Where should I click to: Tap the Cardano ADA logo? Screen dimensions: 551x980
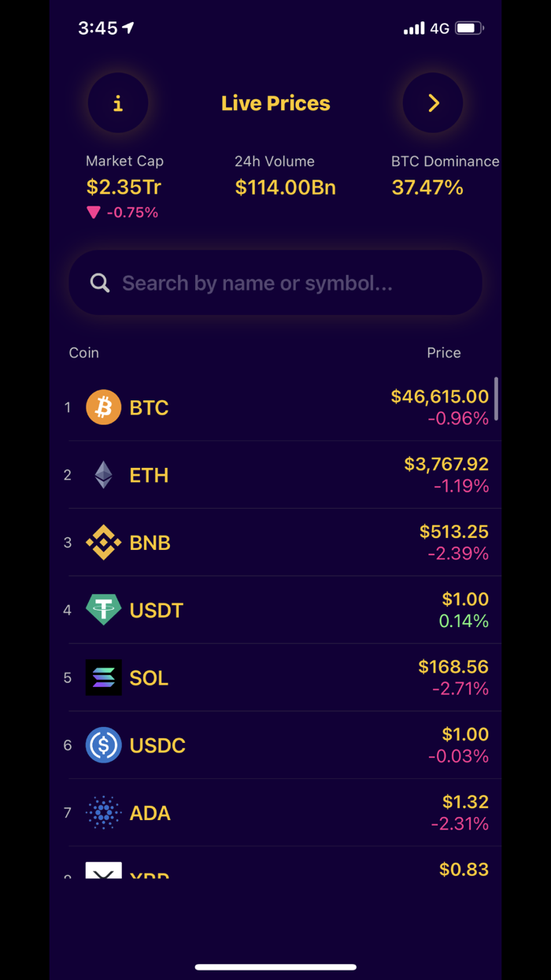pyautogui.click(x=103, y=813)
